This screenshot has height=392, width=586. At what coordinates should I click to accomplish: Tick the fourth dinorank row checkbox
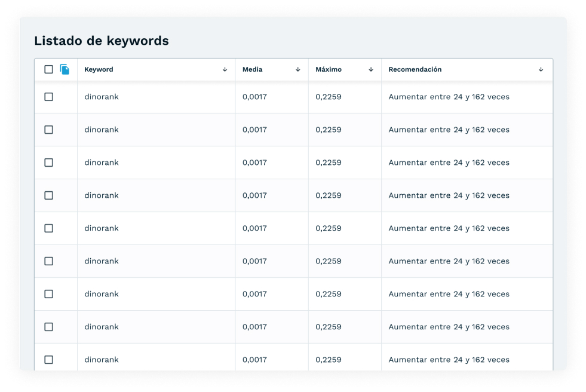pyautogui.click(x=48, y=195)
